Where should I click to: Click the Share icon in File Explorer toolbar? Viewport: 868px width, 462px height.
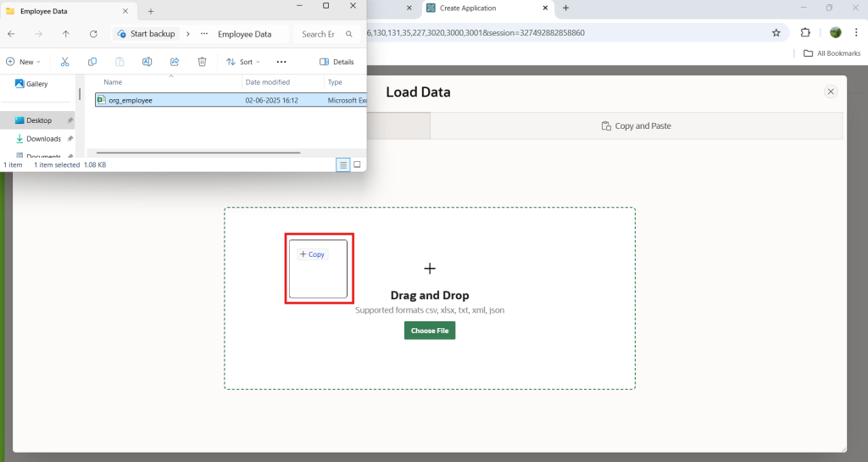(x=175, y=62)
